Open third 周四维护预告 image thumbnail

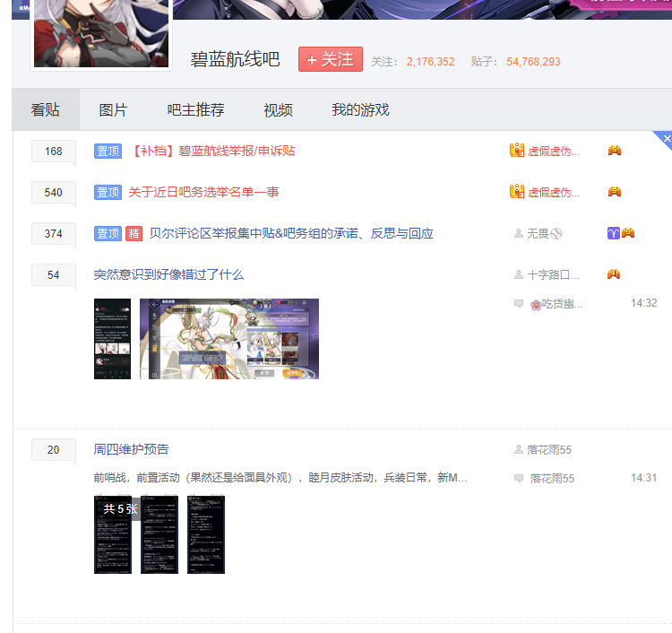(x=206, y=534)
